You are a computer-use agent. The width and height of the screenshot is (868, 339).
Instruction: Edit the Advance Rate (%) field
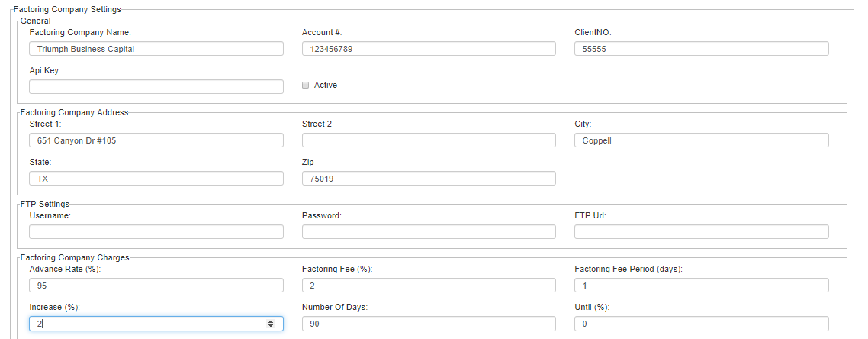point(156,286)
